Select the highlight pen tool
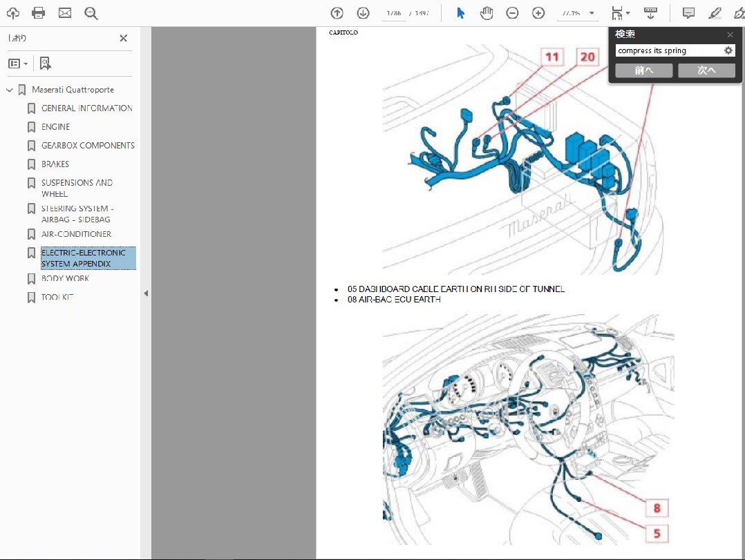The width and height of the screenshot is (745, 560). [x=714, y=13]
